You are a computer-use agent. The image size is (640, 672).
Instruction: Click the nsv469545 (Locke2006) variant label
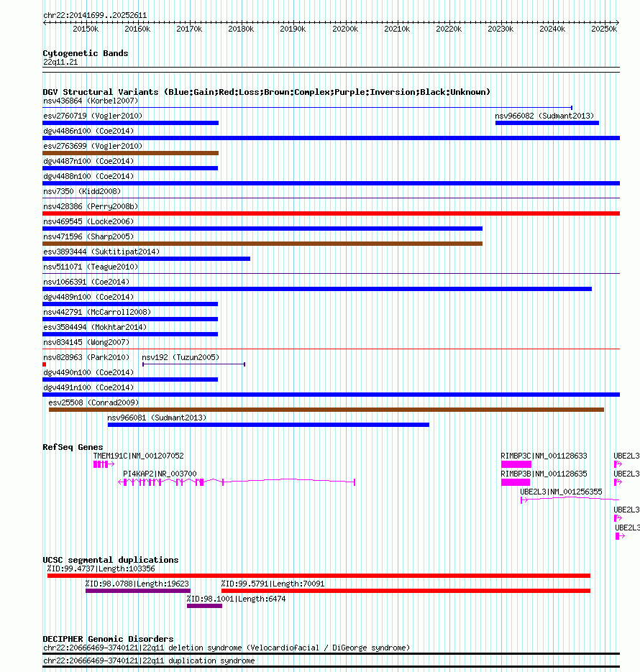tap(88, 221)
